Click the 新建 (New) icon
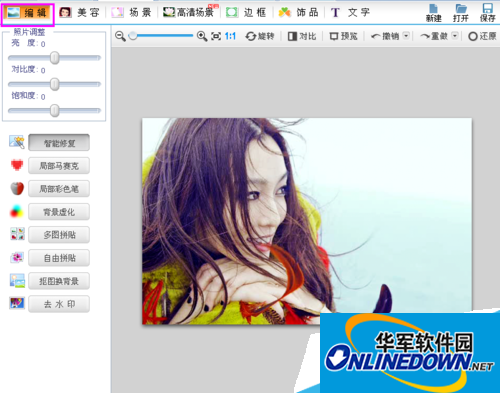The height and width of the screenshot is (393, 500). 433,13
